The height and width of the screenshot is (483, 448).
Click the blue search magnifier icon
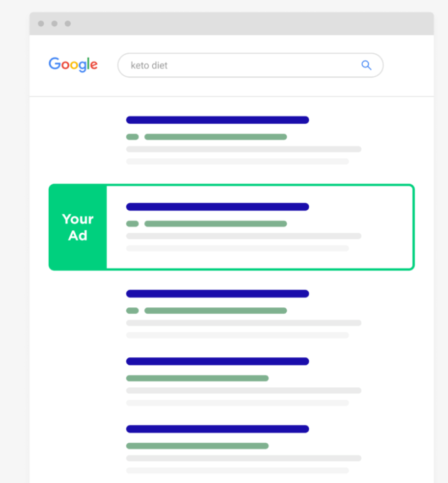(x=366, y=65)
